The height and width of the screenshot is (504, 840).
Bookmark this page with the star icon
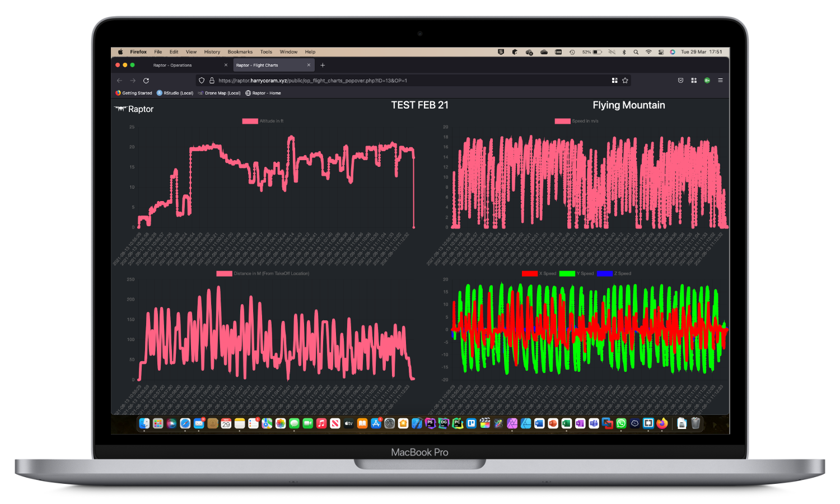(x=625, y=81)
